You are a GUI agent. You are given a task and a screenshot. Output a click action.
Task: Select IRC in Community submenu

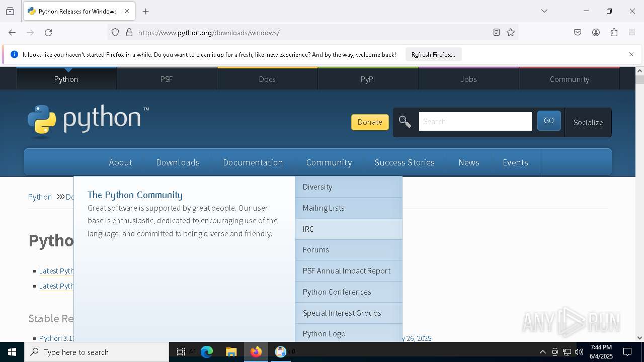(349, 229)
